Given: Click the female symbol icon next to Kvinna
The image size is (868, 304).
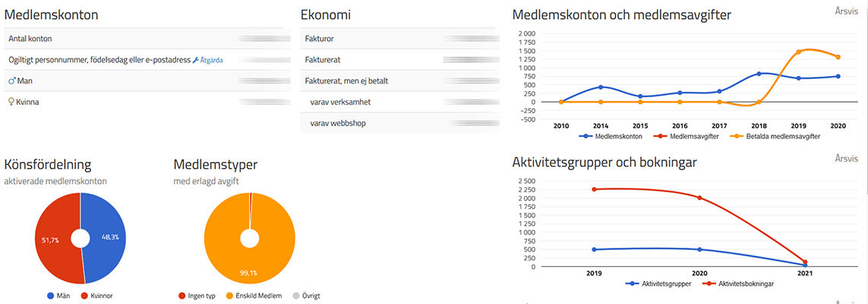Looking at the screenshot, I should tap(11, 102).
